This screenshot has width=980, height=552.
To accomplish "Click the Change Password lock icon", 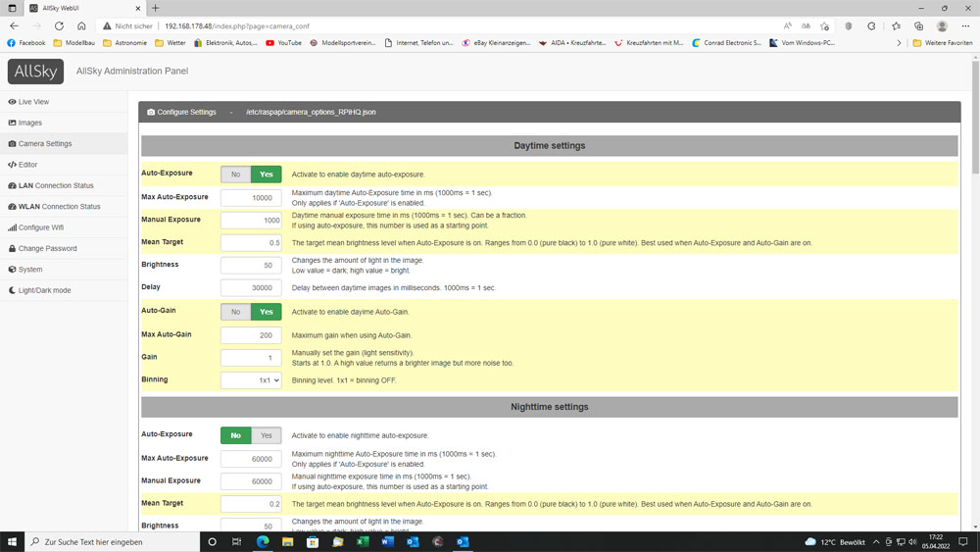I will [12, 249].
